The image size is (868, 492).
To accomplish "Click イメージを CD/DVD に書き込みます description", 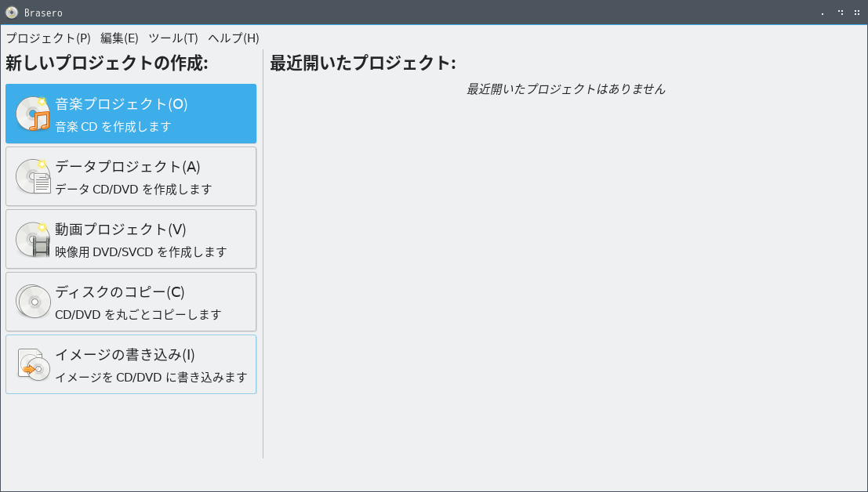I will coord(151,377).
